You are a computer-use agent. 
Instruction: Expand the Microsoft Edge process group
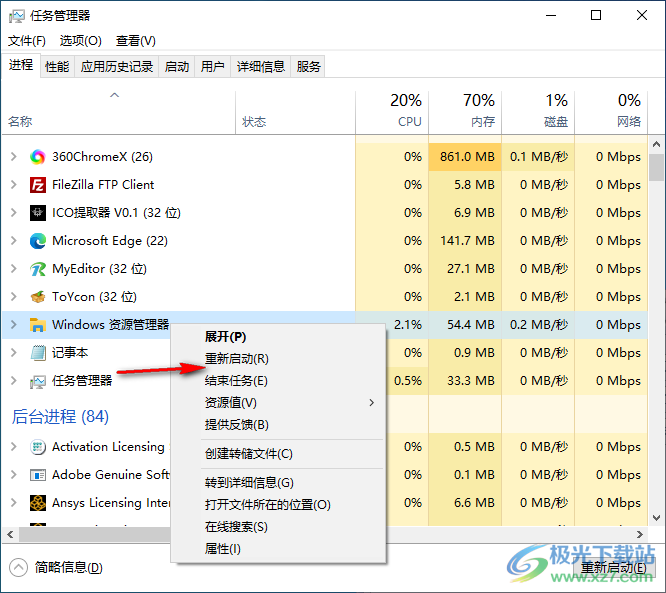pyautogui.click(x=13, y=241)
